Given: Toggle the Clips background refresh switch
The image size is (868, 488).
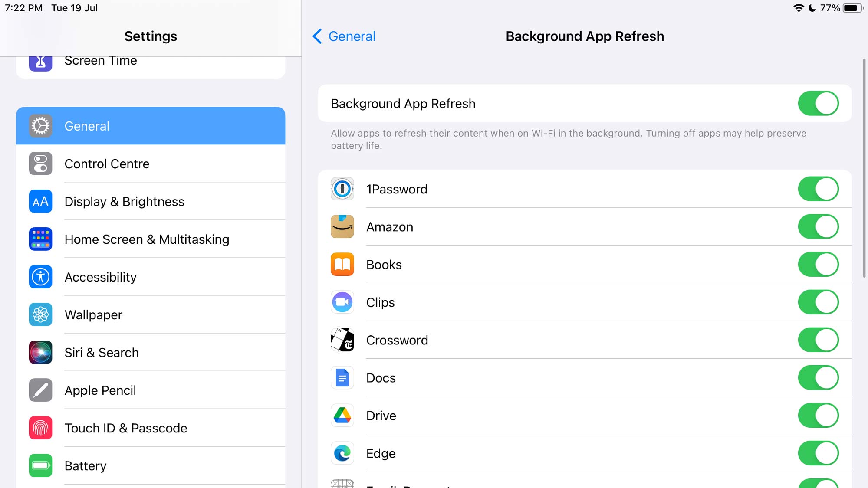Looking at the screenshot, I should click(x=818, y=302).
